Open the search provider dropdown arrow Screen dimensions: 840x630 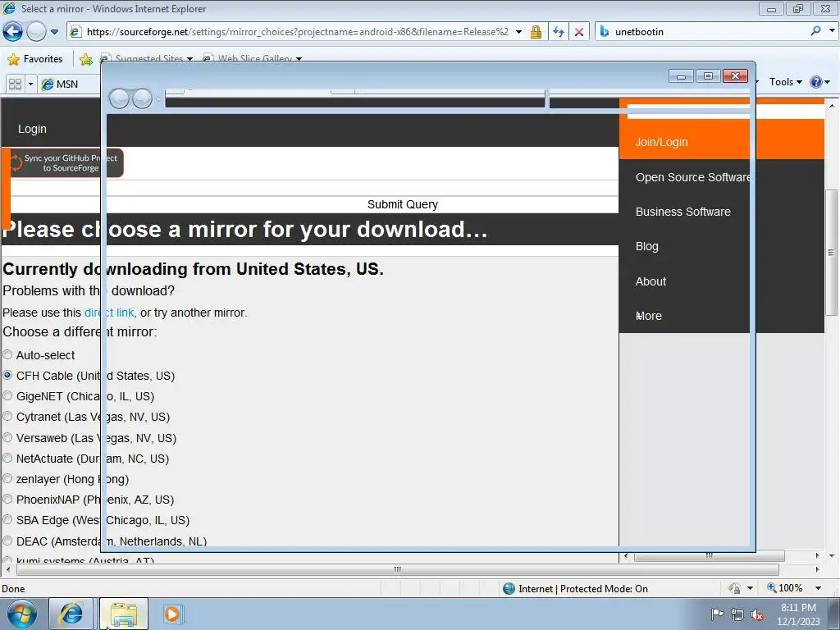(x=832, y=30)
